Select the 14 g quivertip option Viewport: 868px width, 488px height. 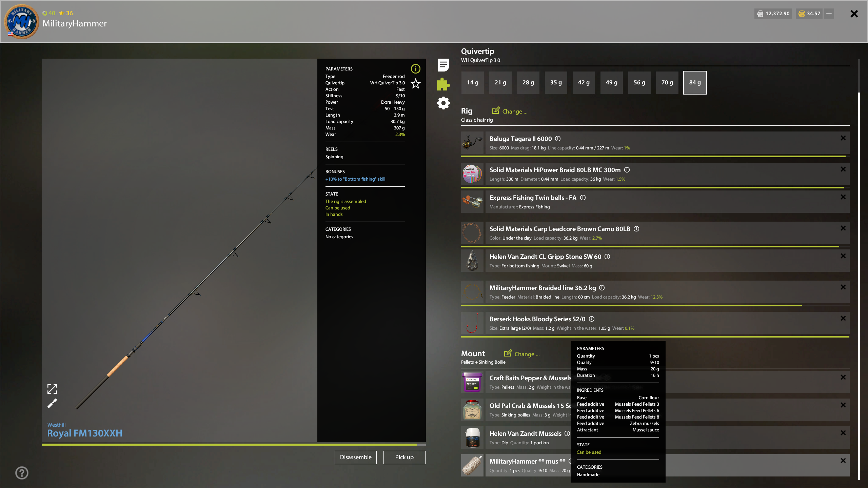coord(472,83)
